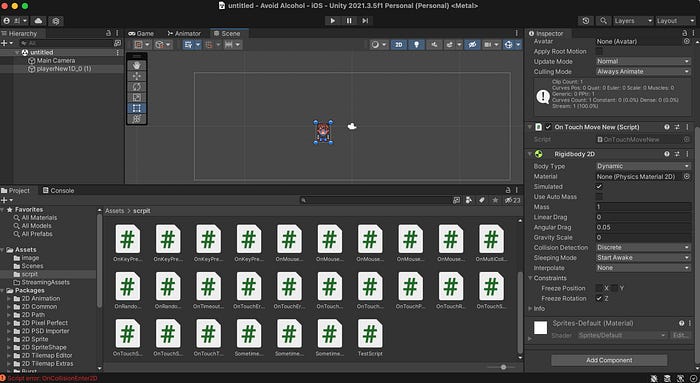Screen dimensions: 700x383
Task: Open the cloud services icon
Action: point(38,21)
